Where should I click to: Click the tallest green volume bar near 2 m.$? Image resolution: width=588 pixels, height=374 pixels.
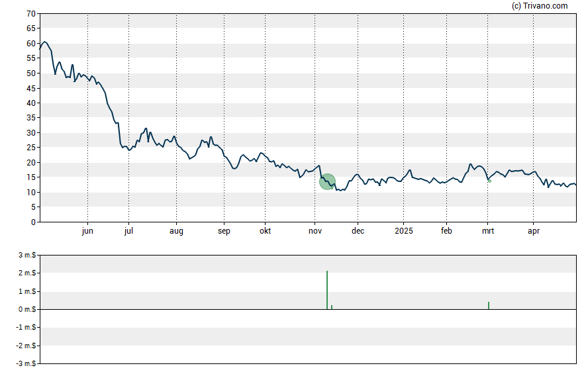[327, 290]
